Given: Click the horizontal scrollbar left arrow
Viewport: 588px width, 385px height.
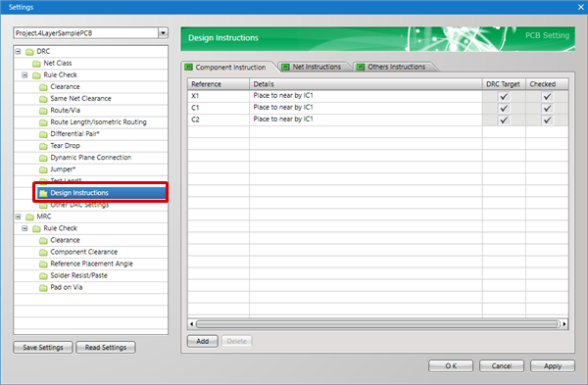Looking at the screenshot, I should pos(192,324).
